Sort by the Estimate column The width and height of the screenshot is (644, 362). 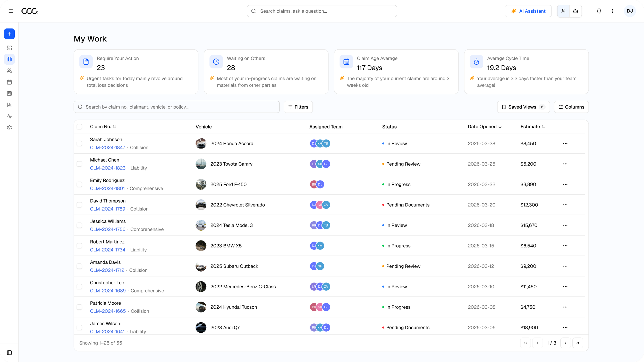(532, 127)
